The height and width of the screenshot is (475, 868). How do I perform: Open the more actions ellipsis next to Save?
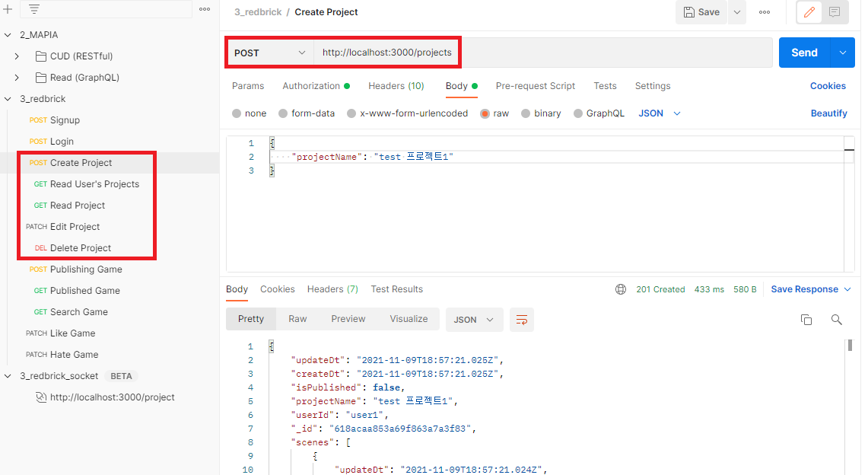[765, 12]
